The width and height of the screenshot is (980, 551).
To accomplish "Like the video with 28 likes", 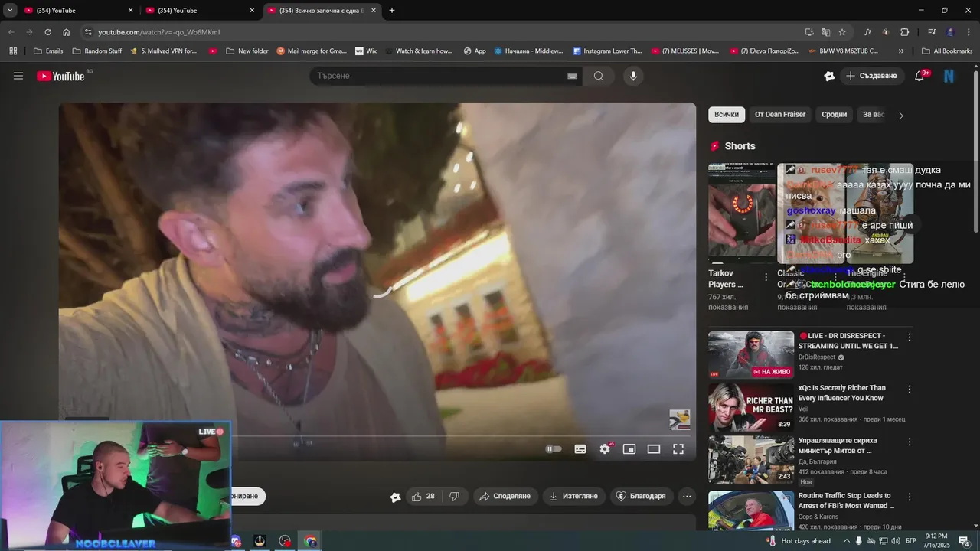I will pyautogui.click(x=423, y=496).
